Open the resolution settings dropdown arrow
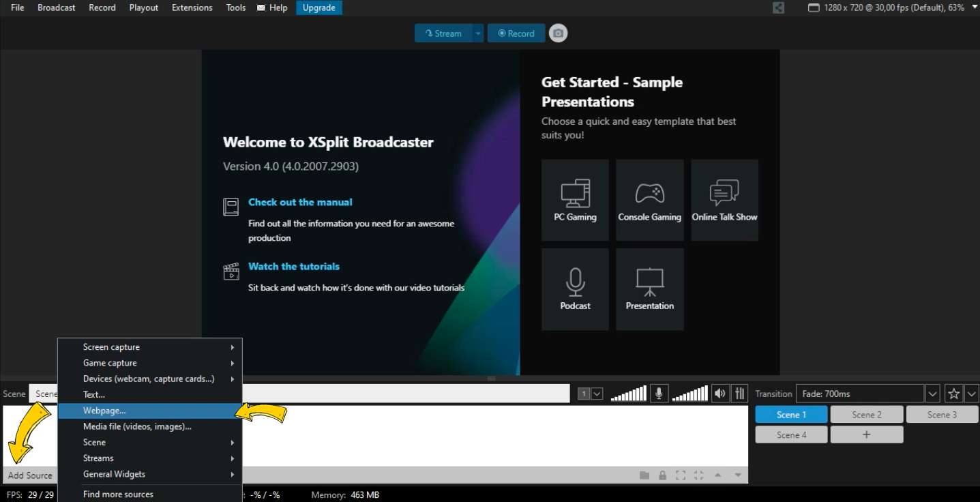The width and height of the screenshot is (980, 502). point(974,8)
